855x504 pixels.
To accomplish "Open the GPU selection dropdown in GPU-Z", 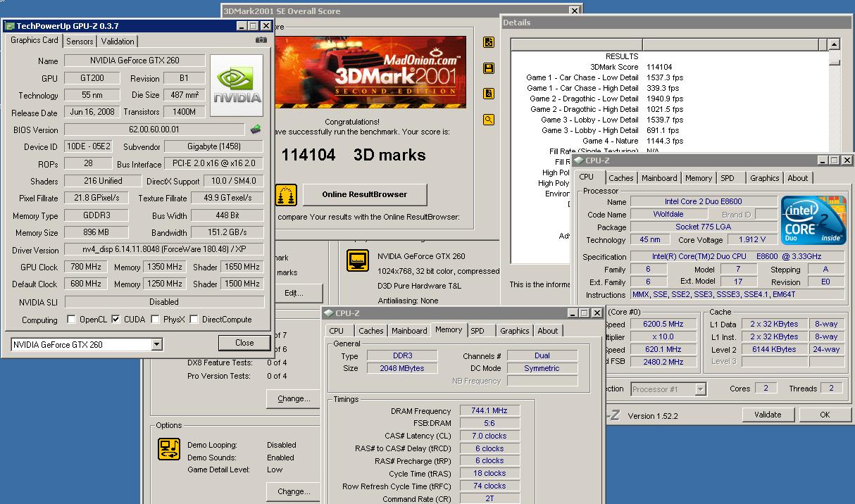I will click(156, 345).
